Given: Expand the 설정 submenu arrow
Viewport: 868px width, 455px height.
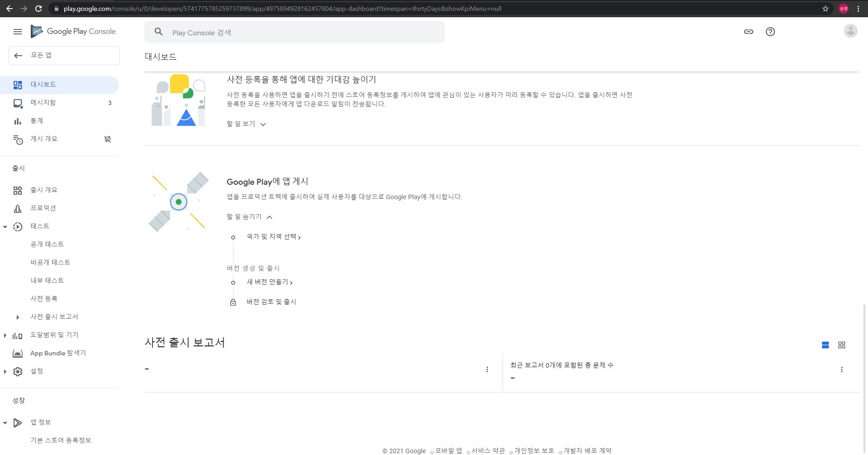Looking at the screenshot, I should tap(5, 372).
